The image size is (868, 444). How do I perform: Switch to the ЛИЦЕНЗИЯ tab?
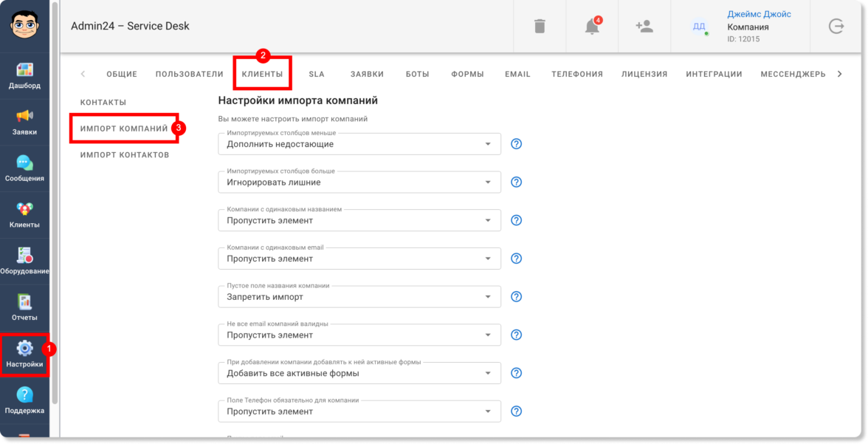(644, 75)
